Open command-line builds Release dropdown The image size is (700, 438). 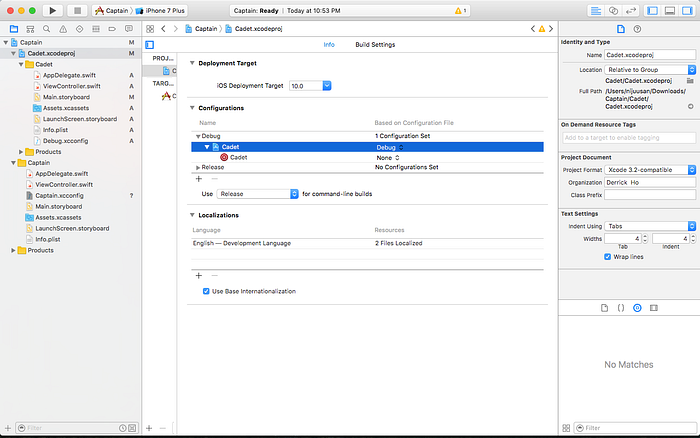pos(257,194)
